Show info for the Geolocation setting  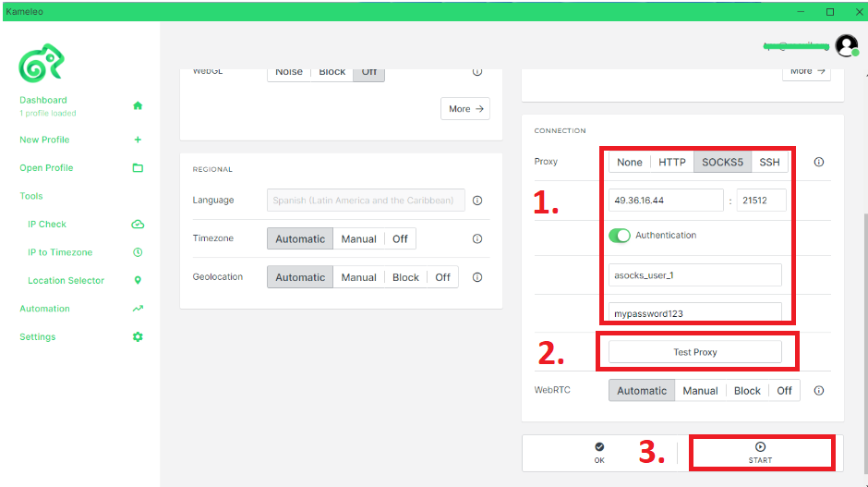coord(477,277)
